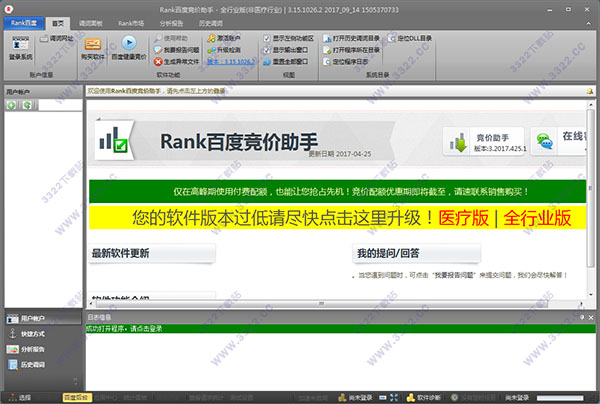Click 定位程序日志
Screen dimensions: 600x404
tap(346, 62)
